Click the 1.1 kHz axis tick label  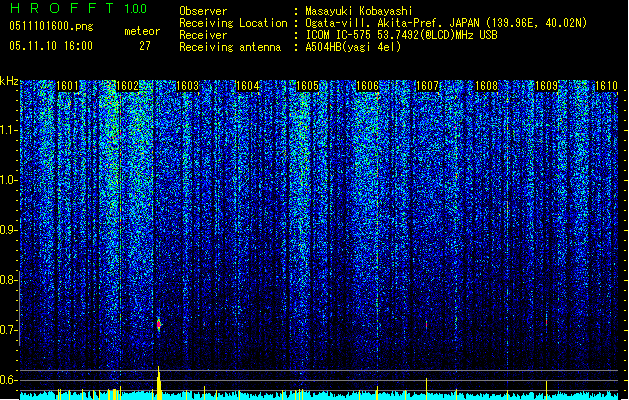pyautogui.click(x=9, y=130)
